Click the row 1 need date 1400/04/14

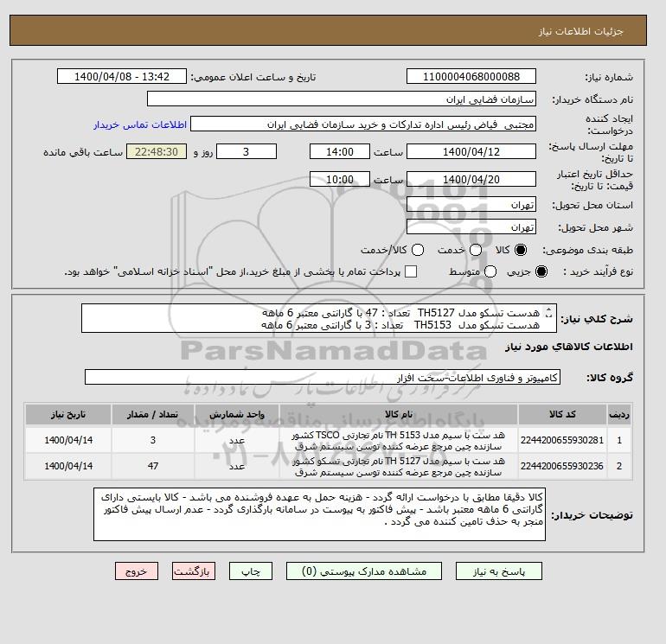tap(68, 440)
